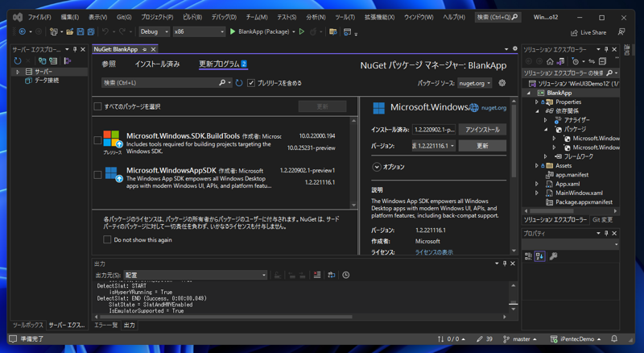
Task: Refresh the NuGet package list
Action: [x=239, y=83]
